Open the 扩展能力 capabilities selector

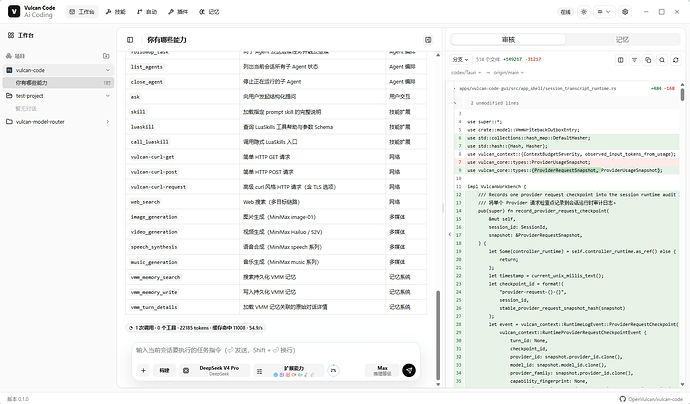pos(289,371)
